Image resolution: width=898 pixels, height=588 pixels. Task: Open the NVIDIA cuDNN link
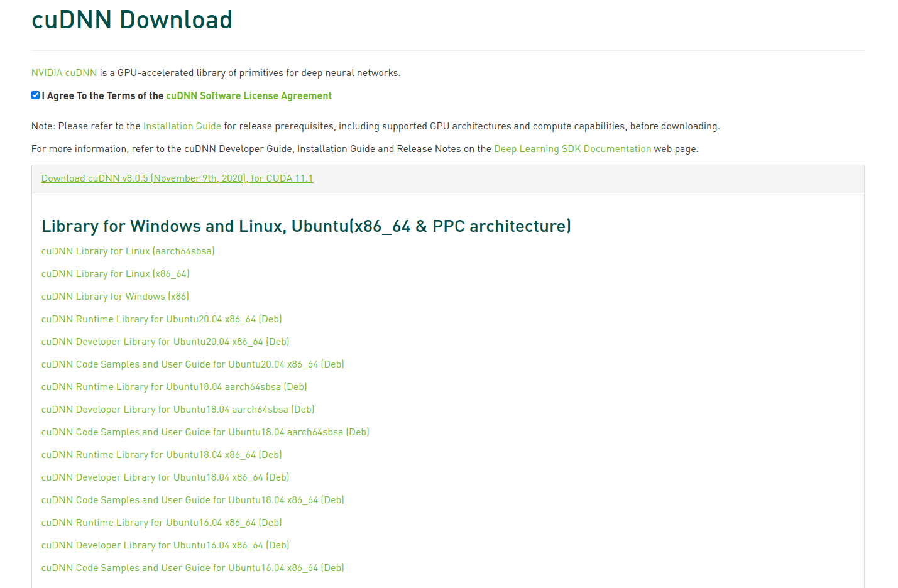click(63, 72)
